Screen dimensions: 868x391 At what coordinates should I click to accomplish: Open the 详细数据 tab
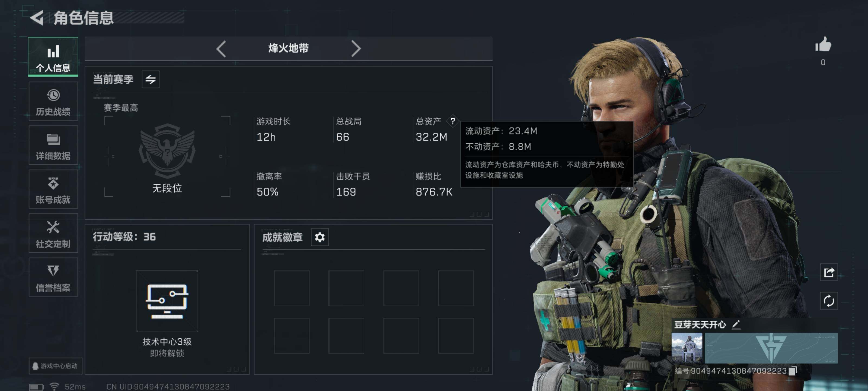tap(53, 145)
